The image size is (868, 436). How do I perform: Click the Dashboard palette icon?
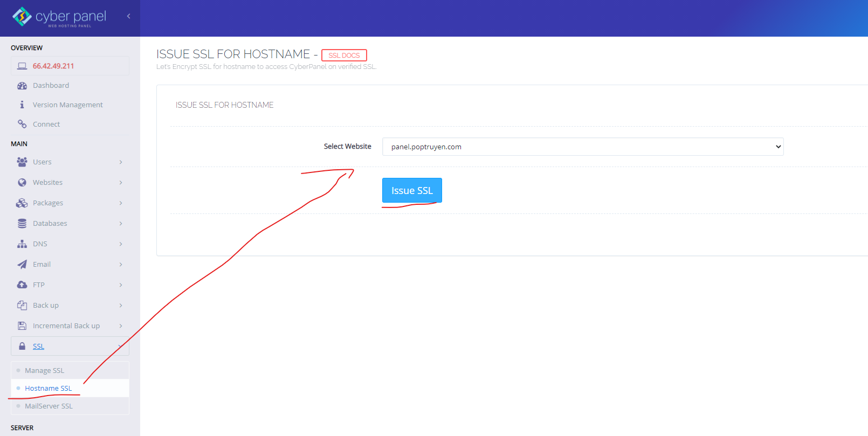point(22,86)
